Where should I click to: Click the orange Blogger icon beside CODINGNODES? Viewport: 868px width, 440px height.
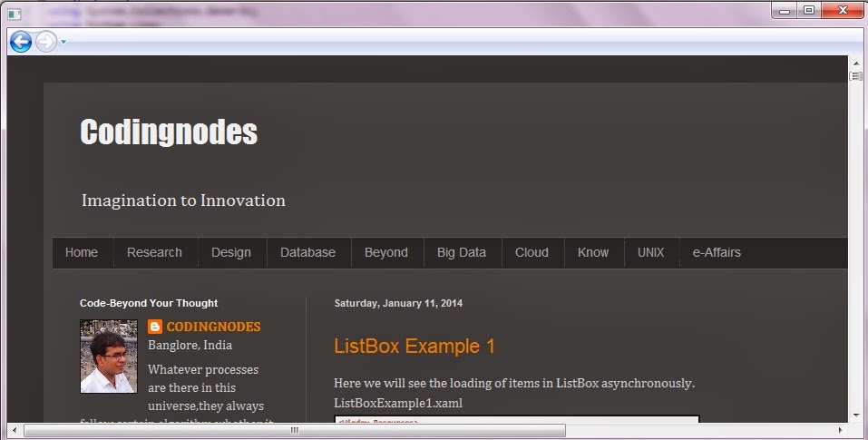(x=155, y=327)
